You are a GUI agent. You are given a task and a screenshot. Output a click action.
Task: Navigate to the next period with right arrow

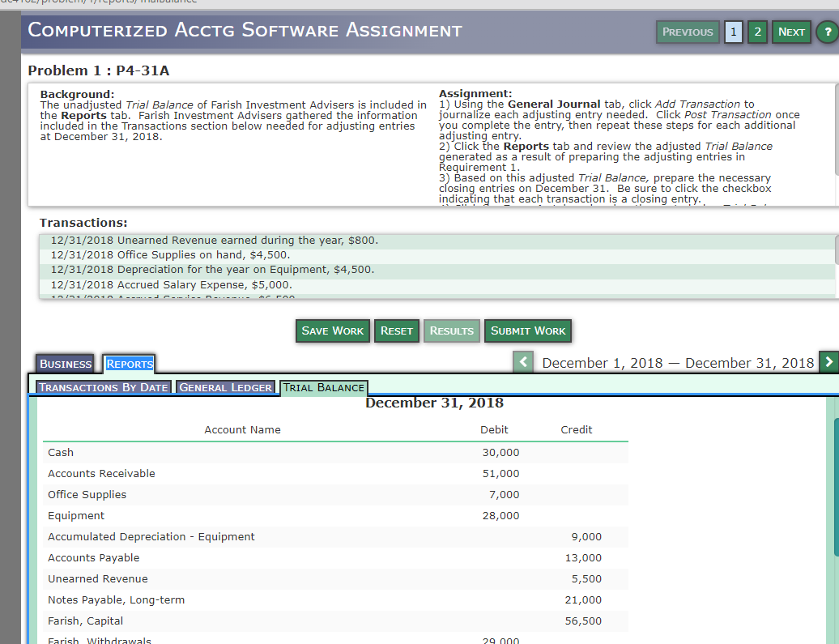tap(830, 362)
